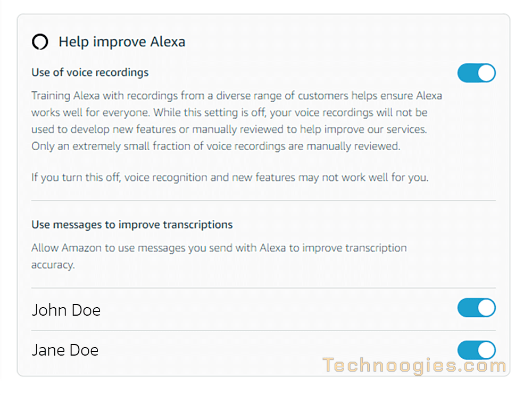Disable the Use of voice recordings toggle

point(476,73)
